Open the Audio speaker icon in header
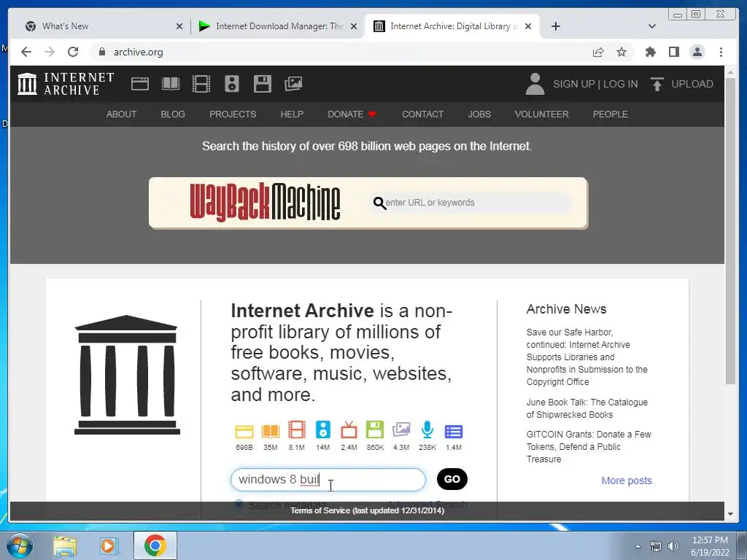The image size is (747, 560). tap(231, 84)
